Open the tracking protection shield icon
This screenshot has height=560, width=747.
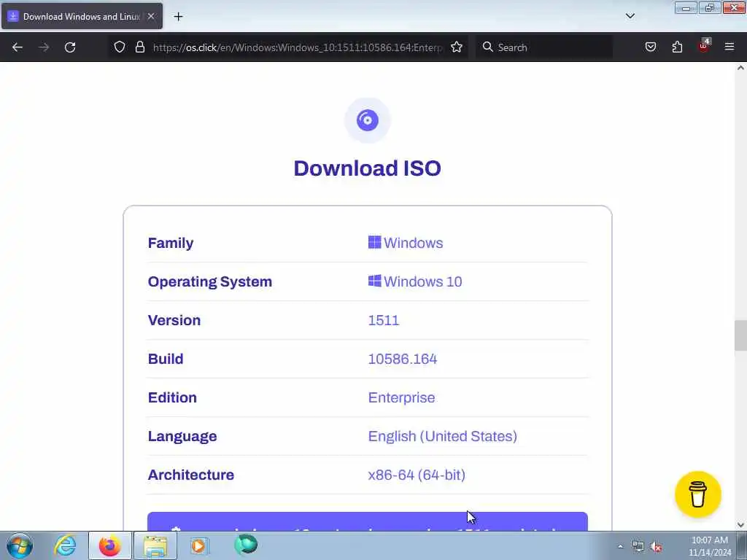click(120, 47)
